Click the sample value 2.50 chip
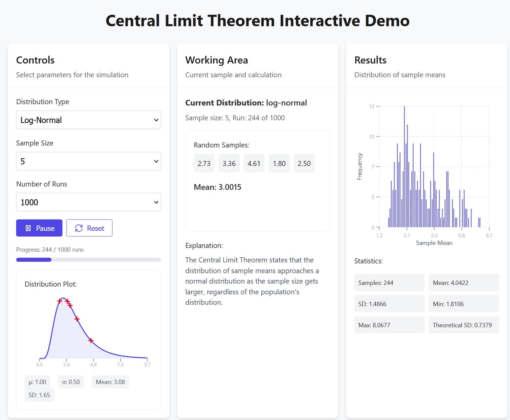 pyautogui.click(x=304, y=163)
